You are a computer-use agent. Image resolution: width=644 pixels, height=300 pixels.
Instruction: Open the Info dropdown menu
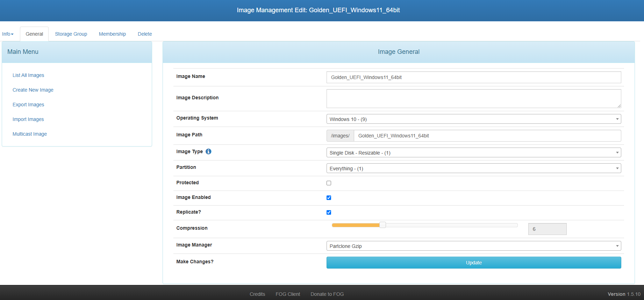[8, 34]
